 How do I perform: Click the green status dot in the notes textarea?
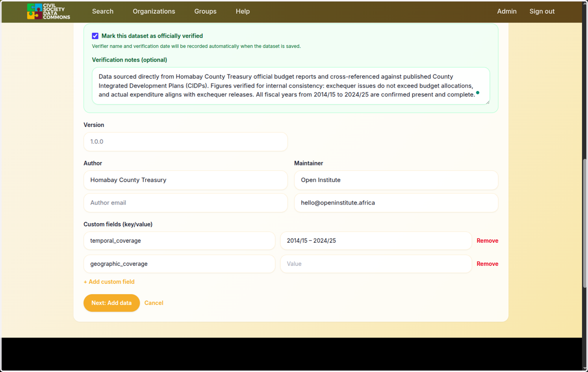478,93
